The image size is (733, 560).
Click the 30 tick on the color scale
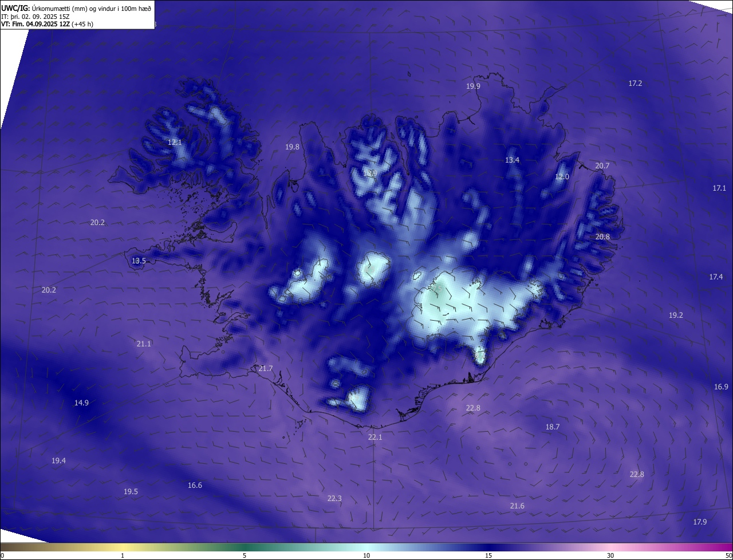[610, 555]
